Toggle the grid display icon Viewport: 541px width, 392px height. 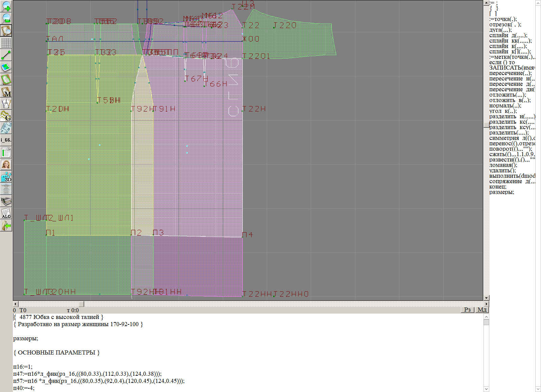(x=6, y=43)
